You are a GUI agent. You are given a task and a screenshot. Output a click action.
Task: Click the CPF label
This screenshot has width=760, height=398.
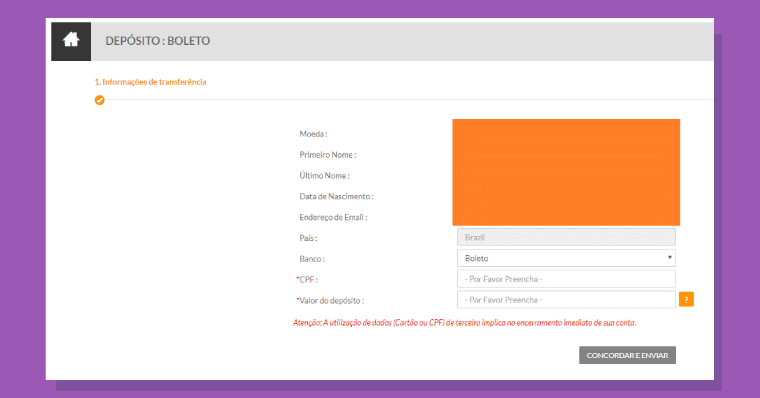(307, 280)
